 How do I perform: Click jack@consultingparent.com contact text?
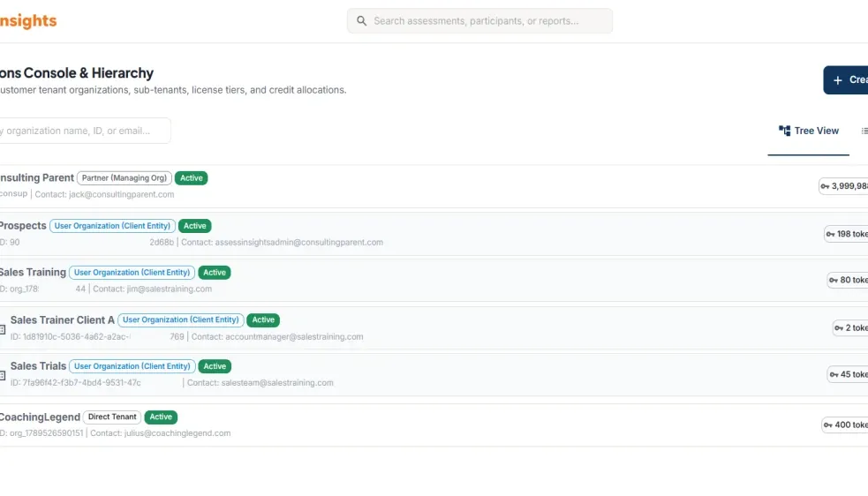[x=121, y=194]
